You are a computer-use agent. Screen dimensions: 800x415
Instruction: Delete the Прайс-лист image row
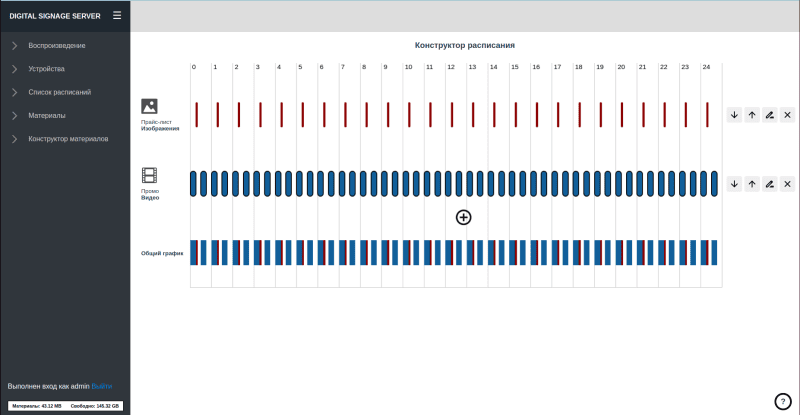click(787, 115)
